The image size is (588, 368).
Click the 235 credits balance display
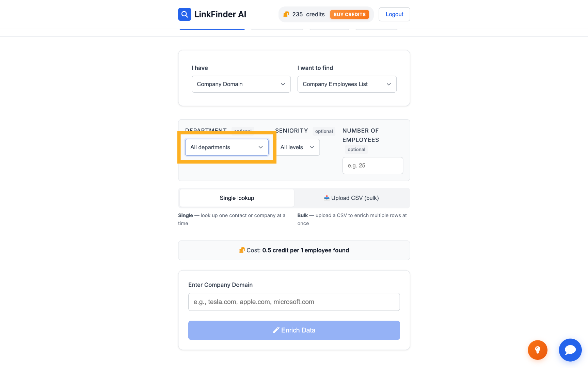[308, 14]
